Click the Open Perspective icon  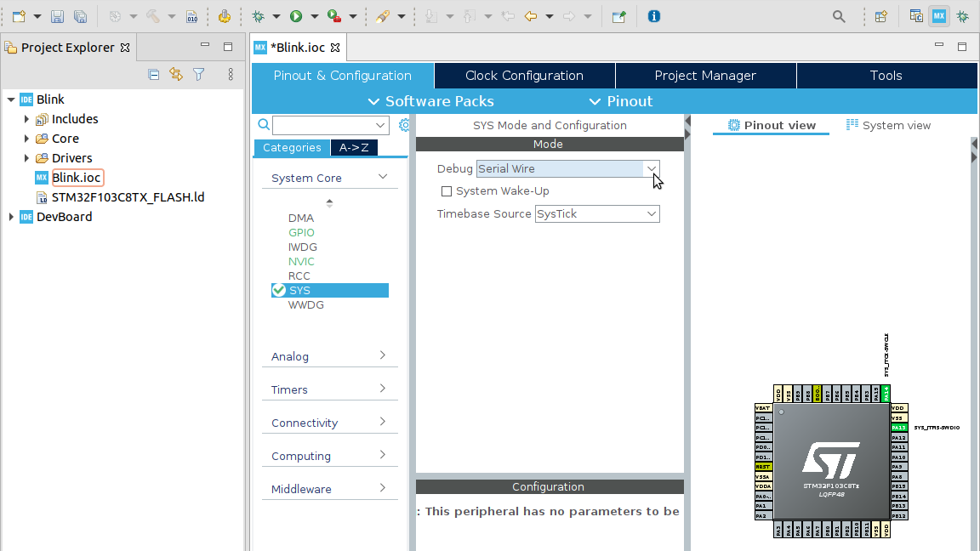click(x=881, y=16)
